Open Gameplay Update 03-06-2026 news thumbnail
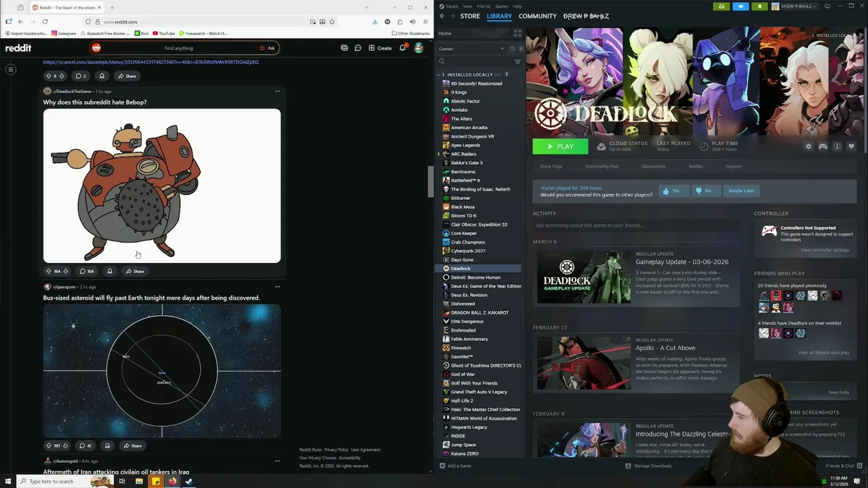 tap(584, 277)
